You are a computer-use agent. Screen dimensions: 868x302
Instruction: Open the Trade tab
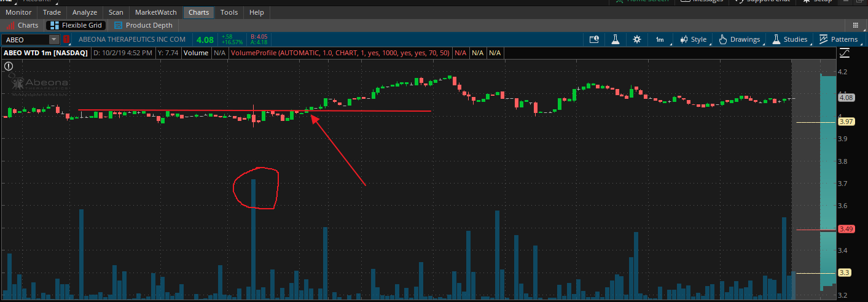click(x=52, y=12)
